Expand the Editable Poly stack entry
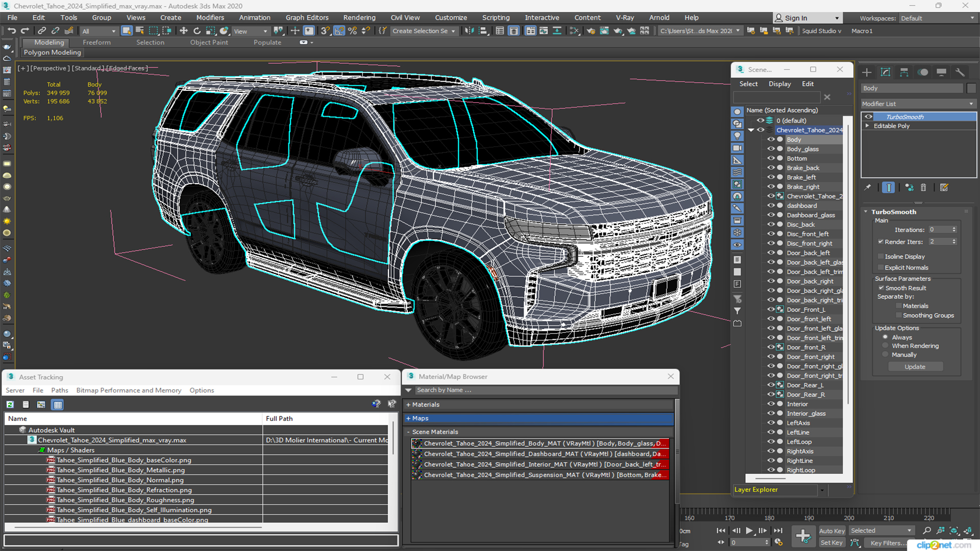The height and width of the screenshot is (551, 980). (x=867, y=126)
